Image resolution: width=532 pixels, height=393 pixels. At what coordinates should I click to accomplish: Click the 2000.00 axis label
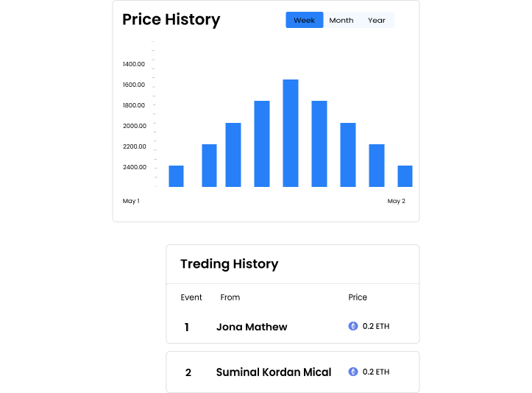pyautogui.click(x=135, y=126)
